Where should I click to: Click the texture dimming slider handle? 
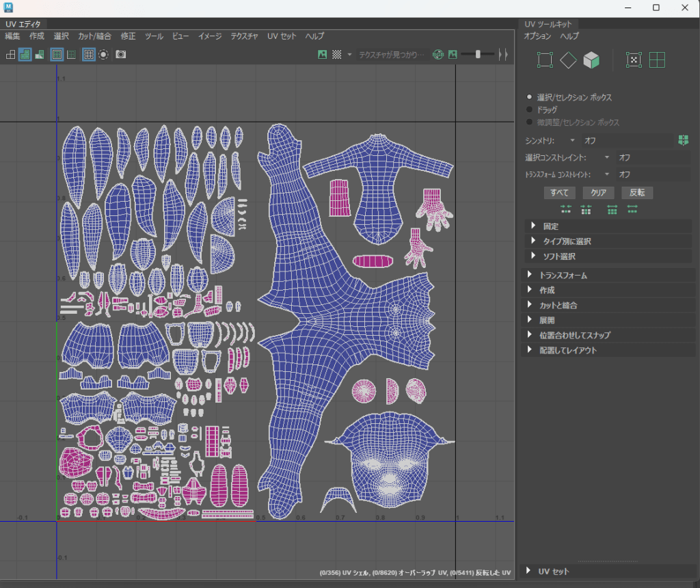point(478,55)
